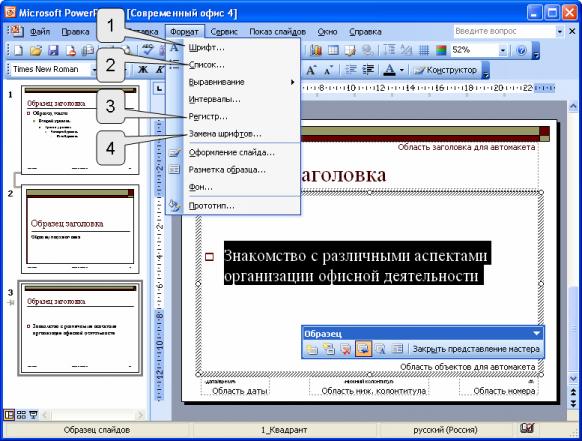The width and height of the screenshot is (582, 441).
Task: Choose Замена шрифтов... menu entry
Action: pos(233,134)
